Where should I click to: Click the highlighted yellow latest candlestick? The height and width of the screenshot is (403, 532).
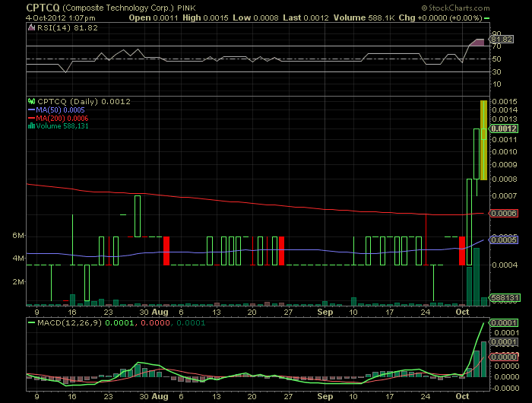coord(483,140)
